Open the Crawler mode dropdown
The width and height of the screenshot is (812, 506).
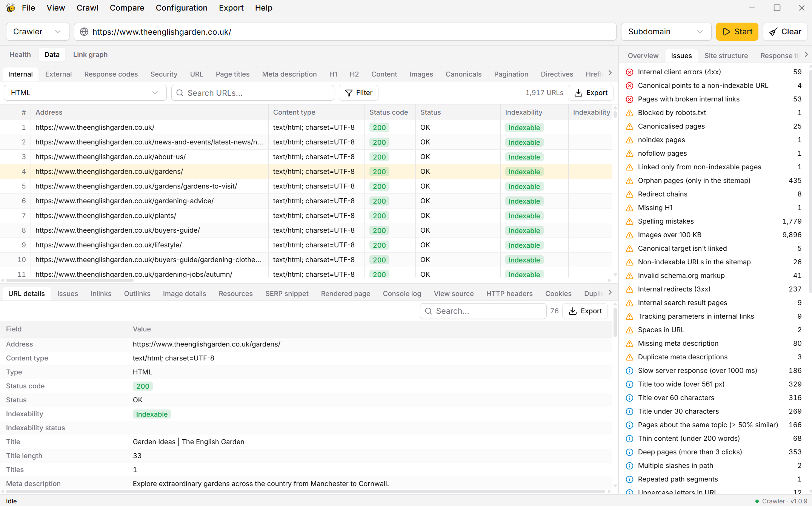point(37,32)
